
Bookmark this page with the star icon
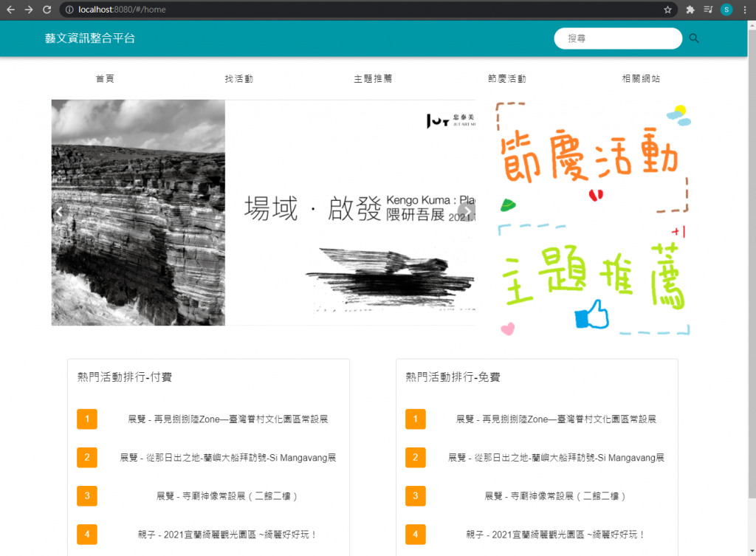pos(667,10)
